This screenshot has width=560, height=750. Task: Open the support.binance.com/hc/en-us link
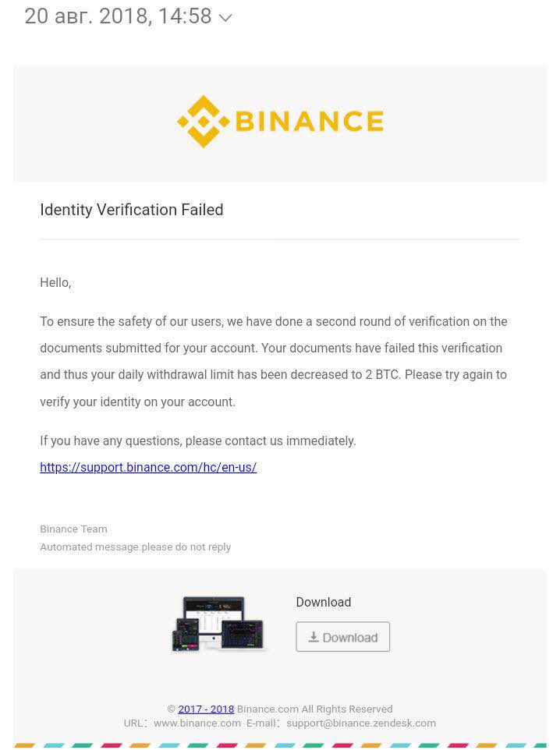[148, 467]
